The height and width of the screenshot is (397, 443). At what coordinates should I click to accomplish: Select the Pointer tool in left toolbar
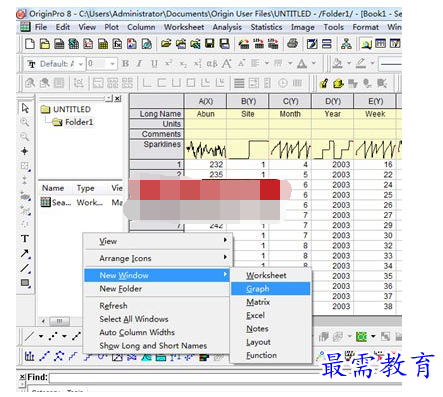tap(25, 108)
